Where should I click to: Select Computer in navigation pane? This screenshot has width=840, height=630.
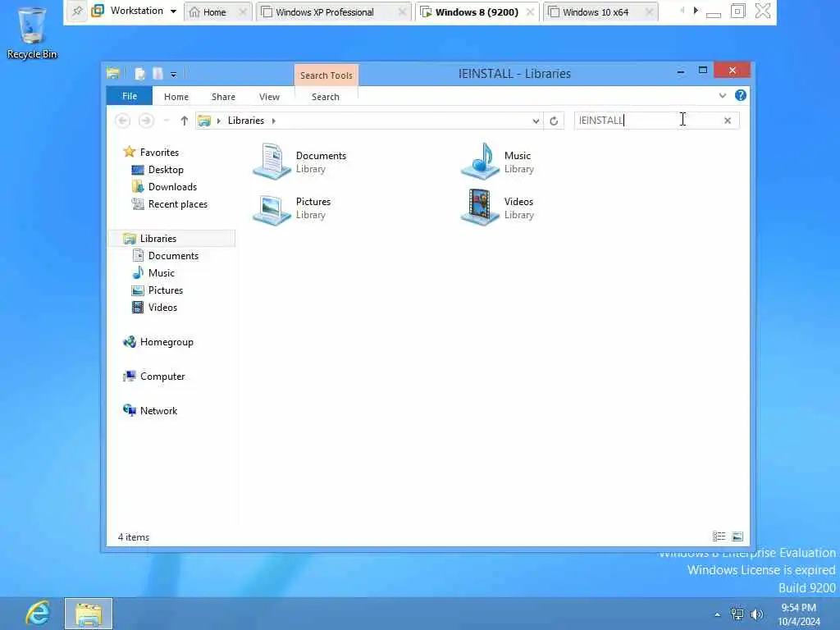pos(162,376)
